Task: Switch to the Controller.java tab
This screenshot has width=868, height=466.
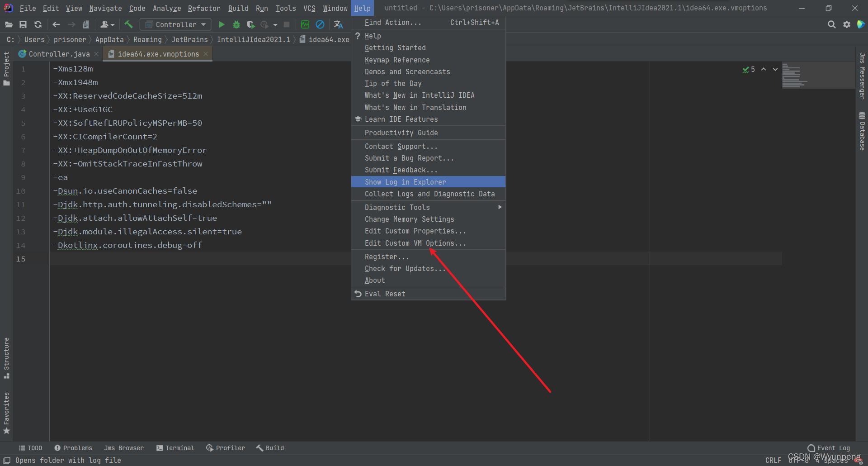Action: coord(59,54)
